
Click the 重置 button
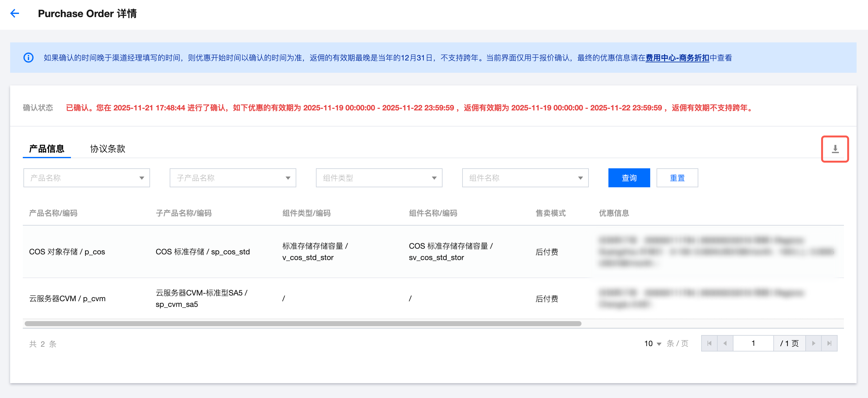(x=677, y=178)
